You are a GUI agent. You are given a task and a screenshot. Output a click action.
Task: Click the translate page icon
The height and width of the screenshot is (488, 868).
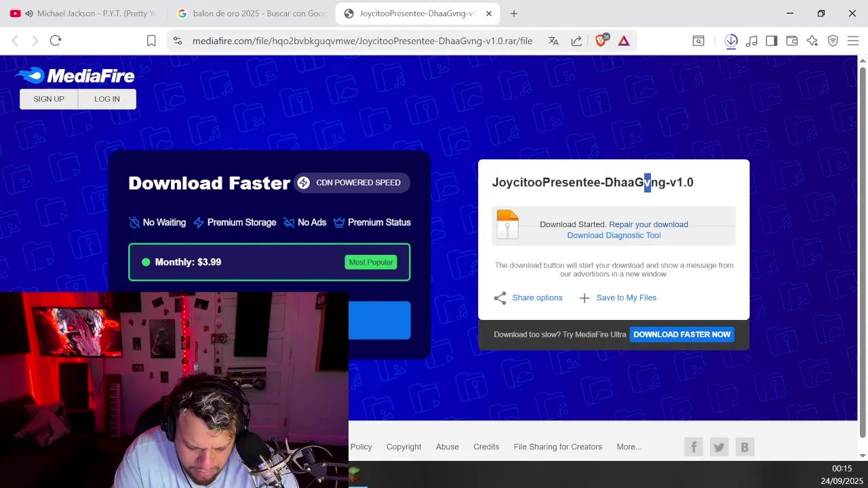point(553,41)
